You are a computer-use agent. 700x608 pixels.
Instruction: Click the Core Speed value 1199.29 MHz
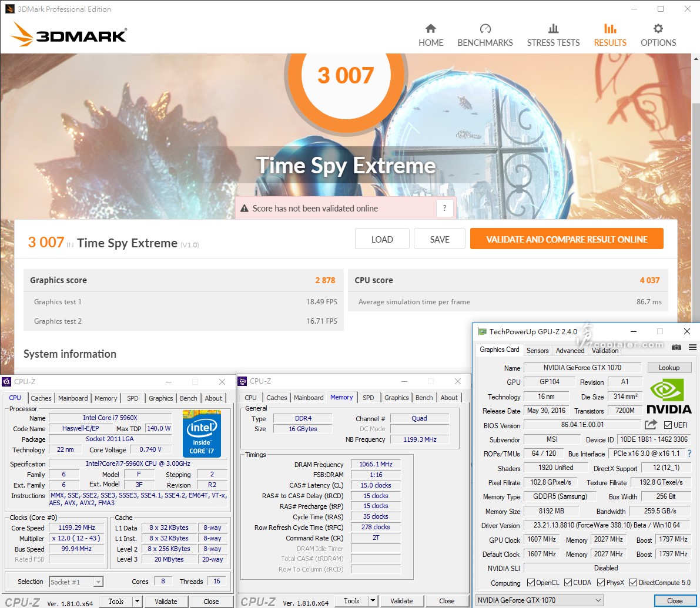pyautogui.click(x=77, y=528)
